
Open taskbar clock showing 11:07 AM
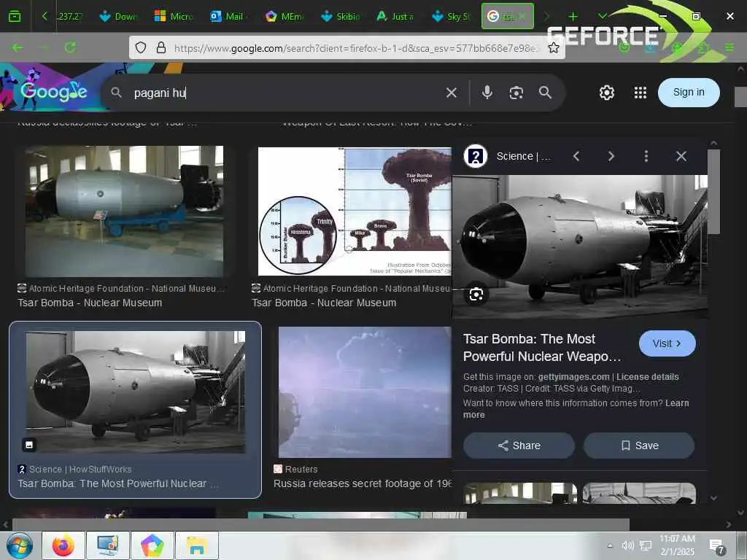pyautogui.click(x=677, y=545)
